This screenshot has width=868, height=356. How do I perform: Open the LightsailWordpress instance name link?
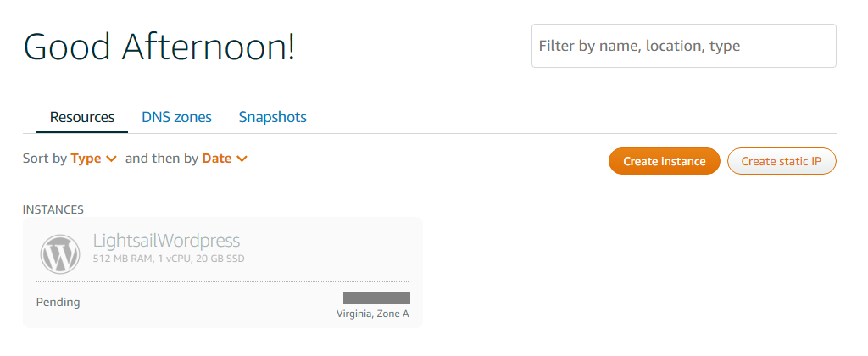(x=167, y=241)
